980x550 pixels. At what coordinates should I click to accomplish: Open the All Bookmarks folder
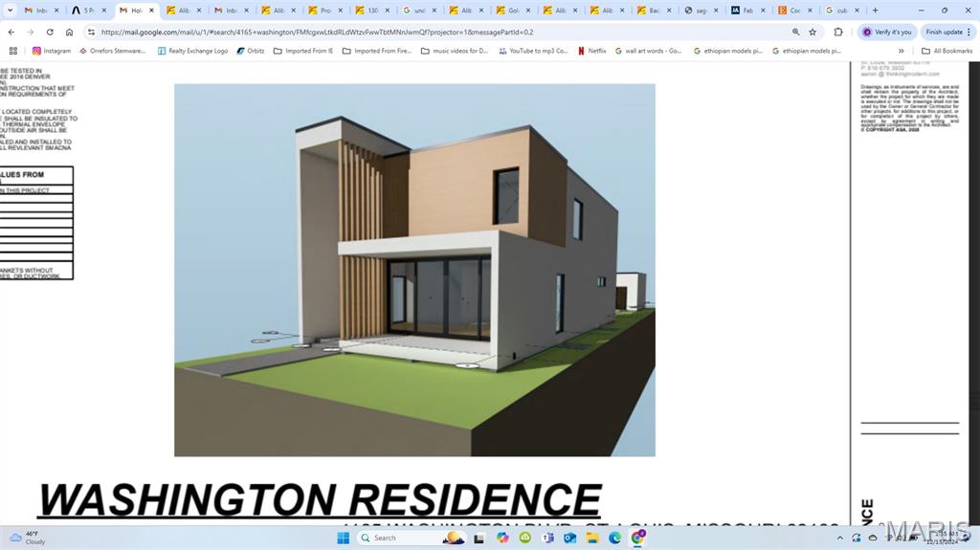947,51
